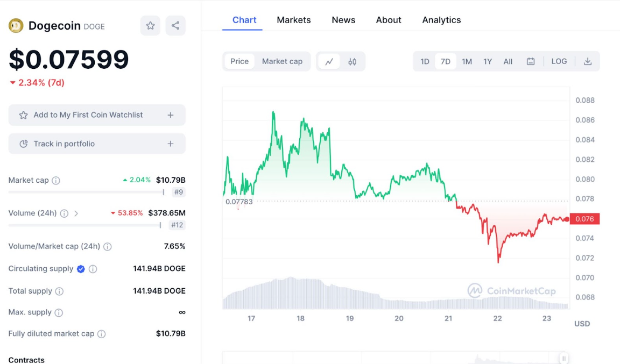Toggle chart to Market cap view

pyautogui.click(x=282, y=61)
